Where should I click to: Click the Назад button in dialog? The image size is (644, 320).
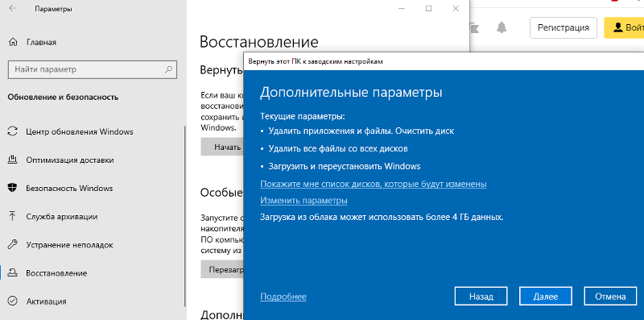click(x=481, y=297)
